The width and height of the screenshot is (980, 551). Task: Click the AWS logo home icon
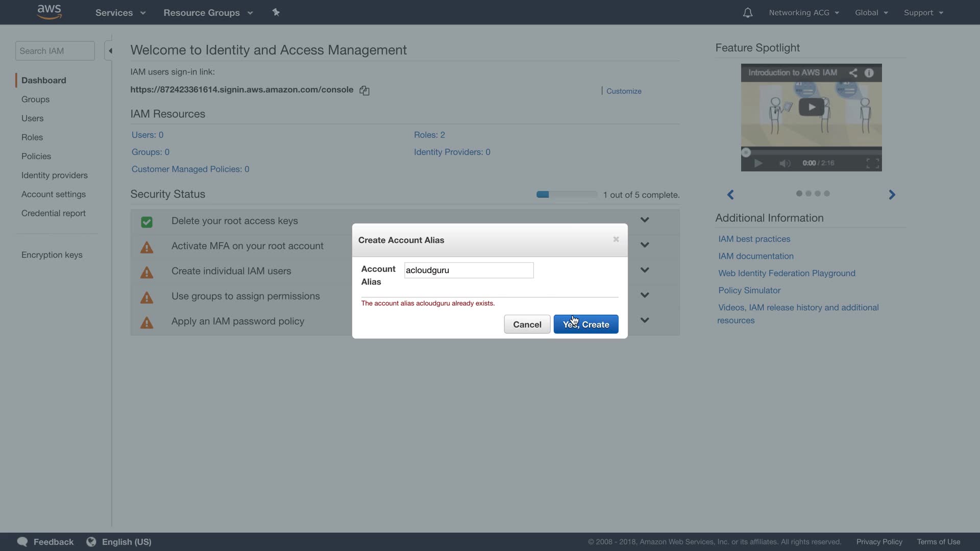pos(50,12)
